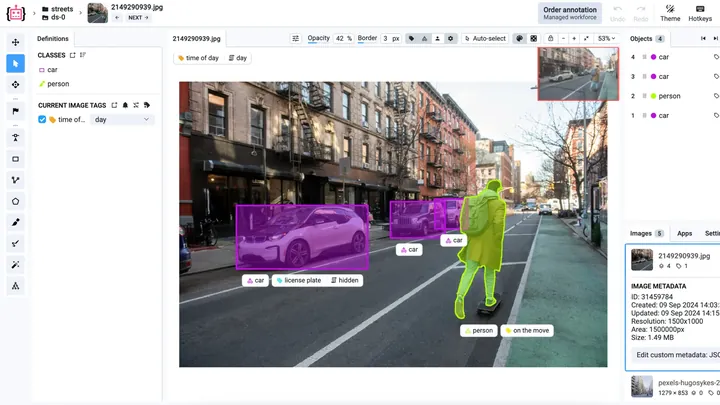Pick the point annotation tool

click(16, 137)
